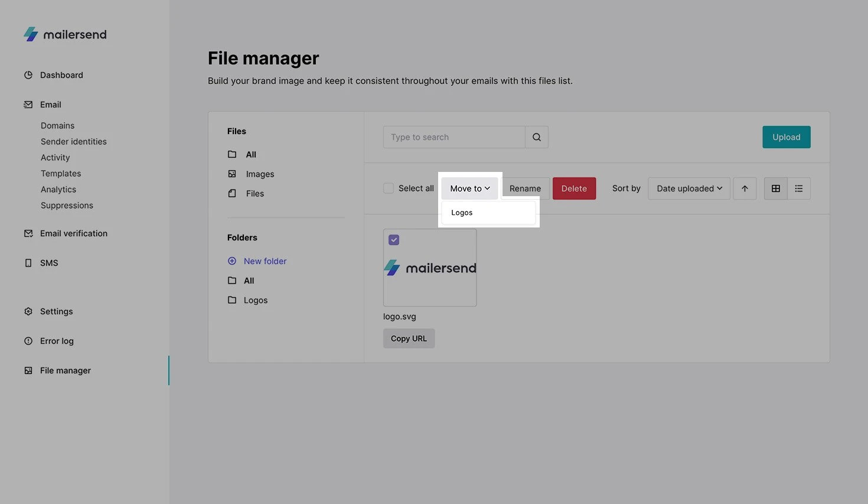Image resolution: width=868 pixels, height=504 pixels.
Task: Switch to list view icon
Action: (798, 188)
